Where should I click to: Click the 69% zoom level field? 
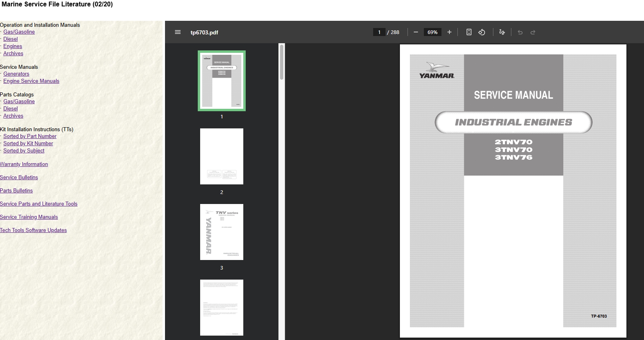click(433, 32)
